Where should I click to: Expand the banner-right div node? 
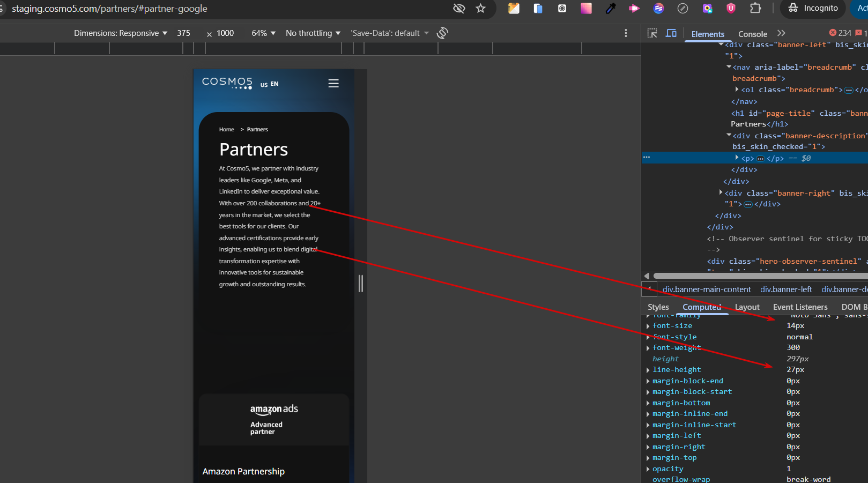[x=721, y=192]
